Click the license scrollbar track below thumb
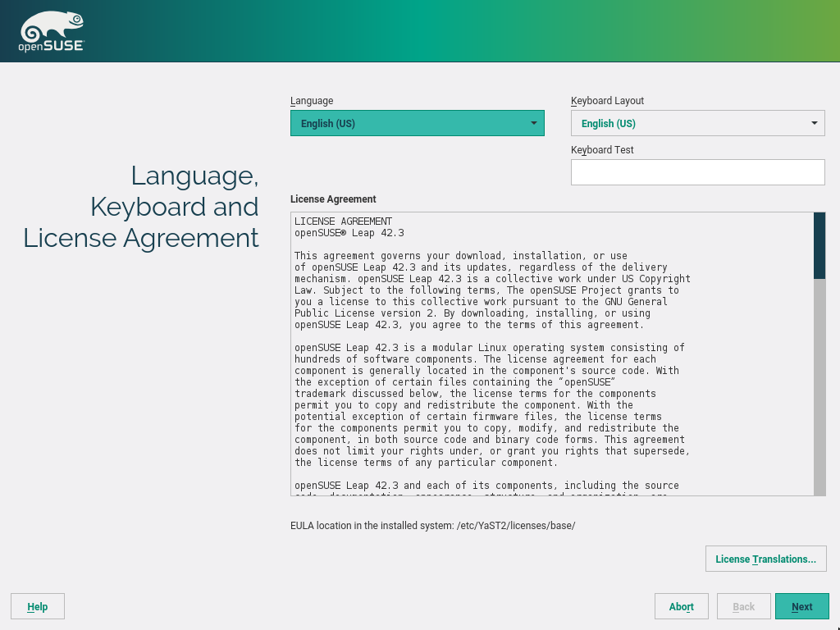Image resolution: width=840 pixels, height=630 pixels. pos(819,386)
